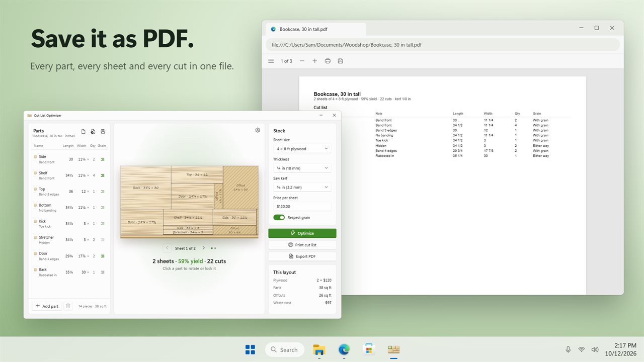Click the Back panel piece on the sheet
Viewport: 644px width, 362px height.
pyautogui.click(x=146, y=188)
